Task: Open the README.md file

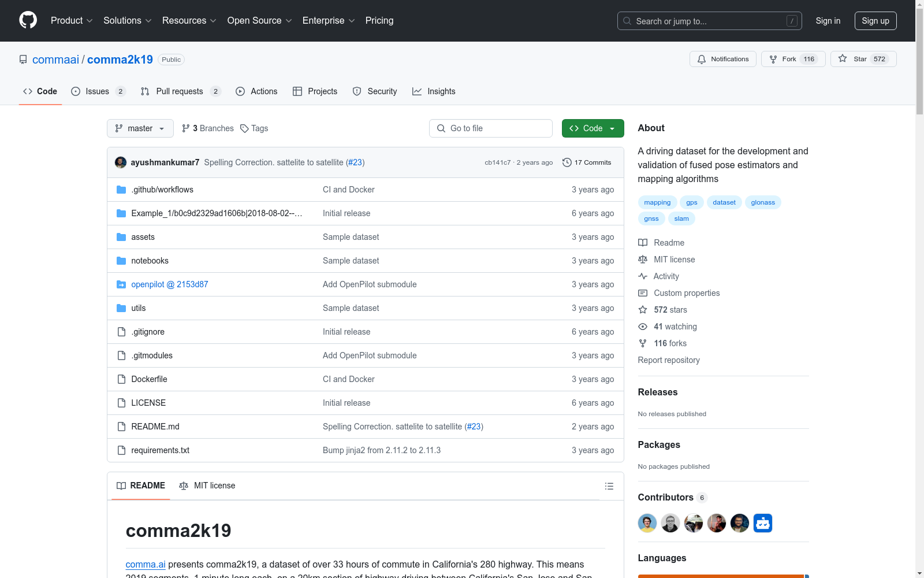Action: pos(155,427)
